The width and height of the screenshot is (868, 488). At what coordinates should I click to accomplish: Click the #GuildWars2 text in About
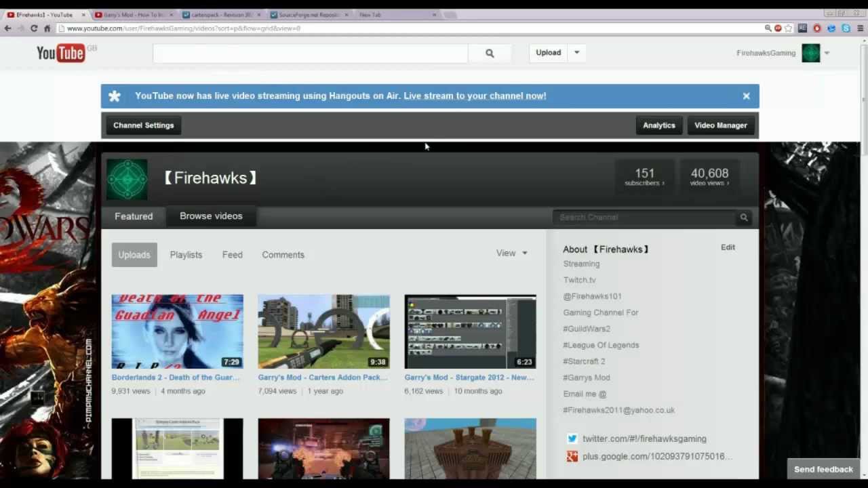coord(587,329)
